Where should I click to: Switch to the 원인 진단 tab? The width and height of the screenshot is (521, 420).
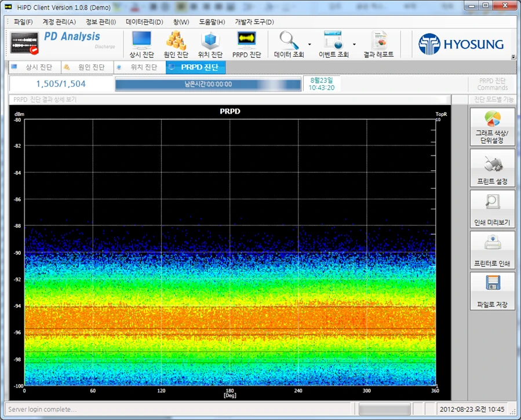point(87,67)
